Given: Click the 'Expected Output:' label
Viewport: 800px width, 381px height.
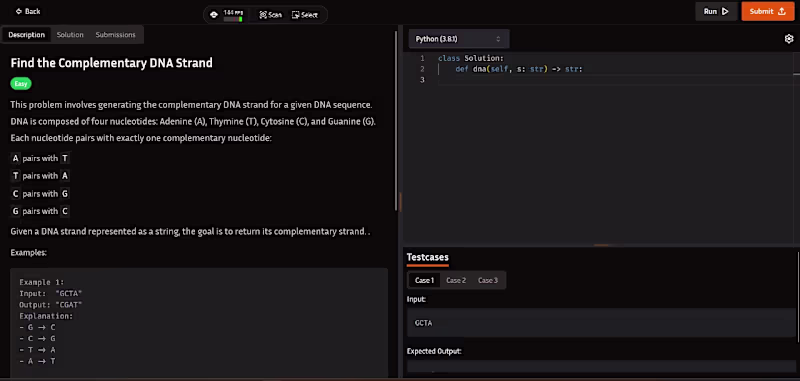Looking at the screenshot, I should tap(434, 351).
